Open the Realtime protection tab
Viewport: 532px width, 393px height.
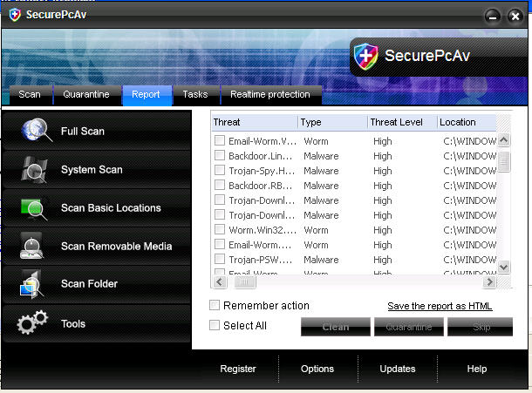(270, 95)
